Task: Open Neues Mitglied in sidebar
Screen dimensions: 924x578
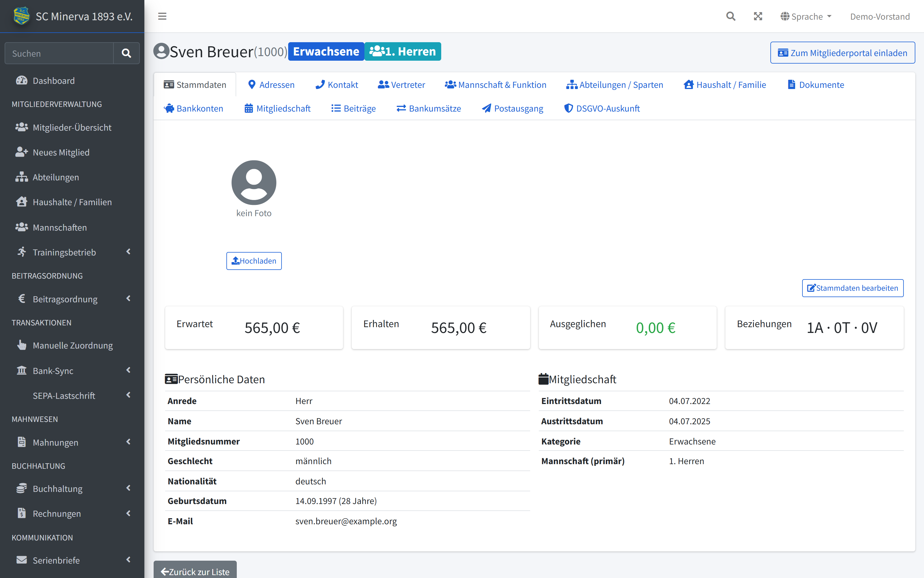Action: [72, 152]
